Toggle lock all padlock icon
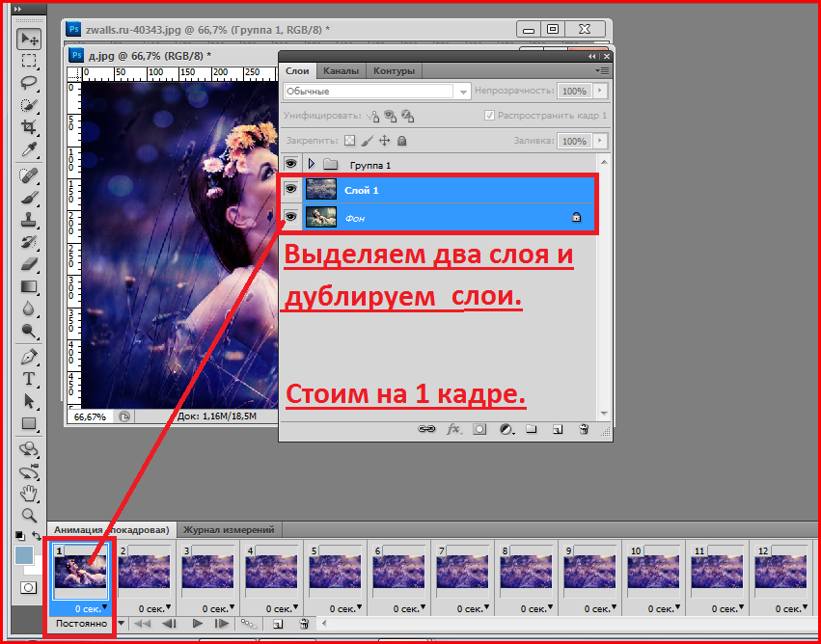821x644 pixels. [x=401, y=140]
